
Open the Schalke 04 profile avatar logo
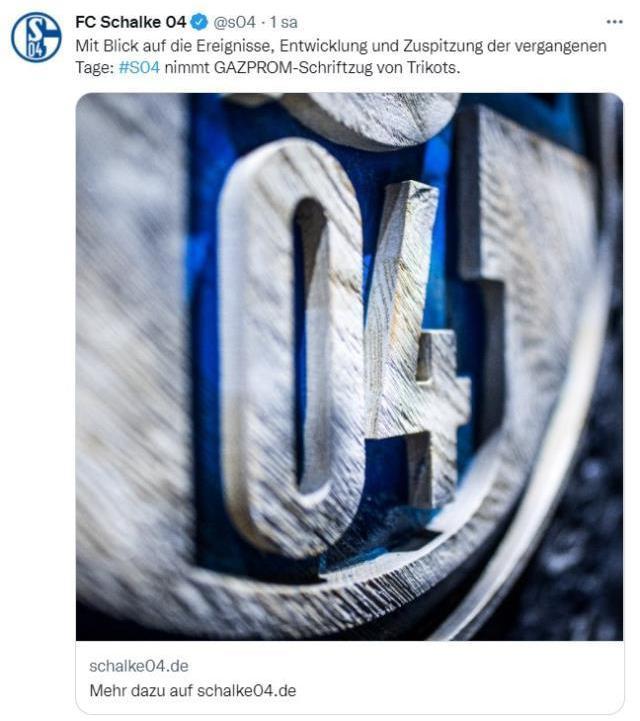click(x=36, y=37)
